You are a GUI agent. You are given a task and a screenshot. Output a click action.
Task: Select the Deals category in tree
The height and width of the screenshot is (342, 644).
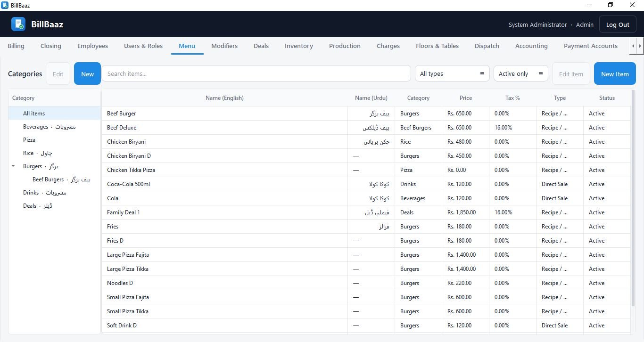[x=55, y=206]
